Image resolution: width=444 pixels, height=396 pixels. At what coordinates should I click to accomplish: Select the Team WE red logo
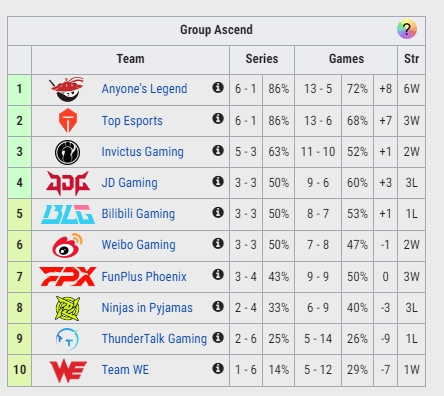[68, 371]
